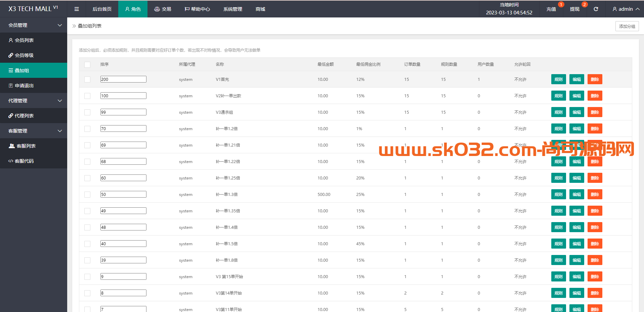Open 会员等级 in sidebar

coord(34,55)
